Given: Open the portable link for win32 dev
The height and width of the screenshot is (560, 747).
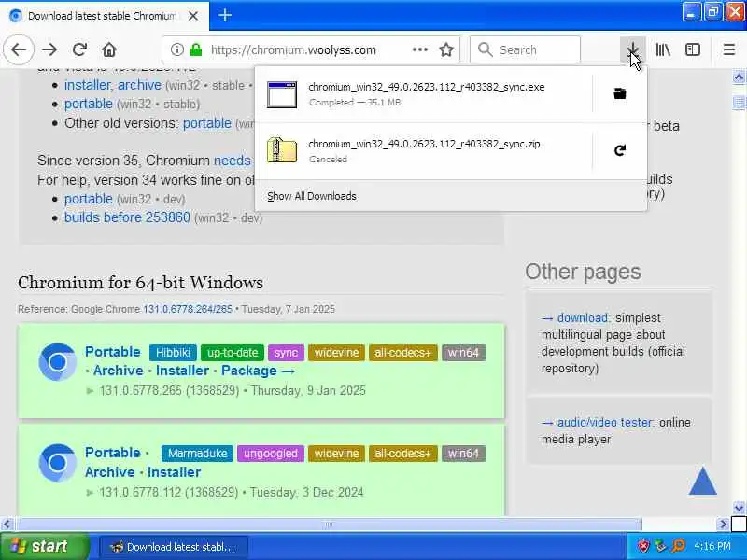Looking at the screenshot, I should 89,199.
